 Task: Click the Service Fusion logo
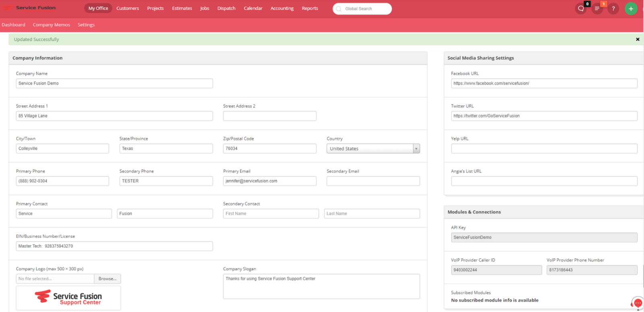[29, 8]
